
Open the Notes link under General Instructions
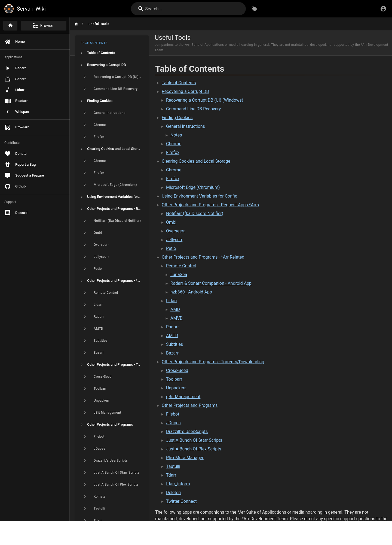[x=176, y=135]
